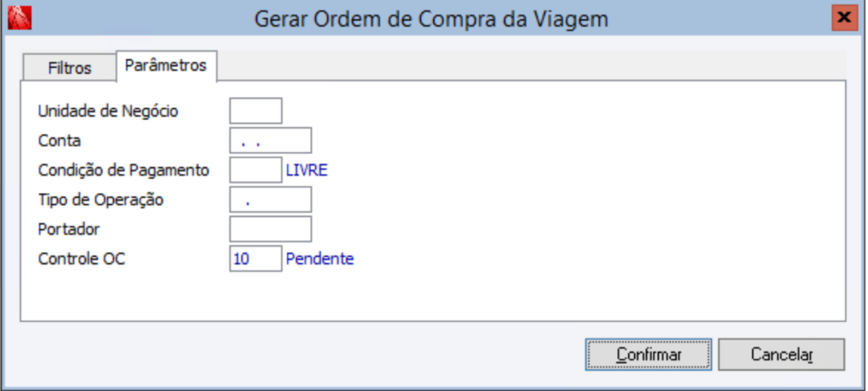Click the Controle OC label
This screenshot has width=868, height=391.
coord(82,259)
